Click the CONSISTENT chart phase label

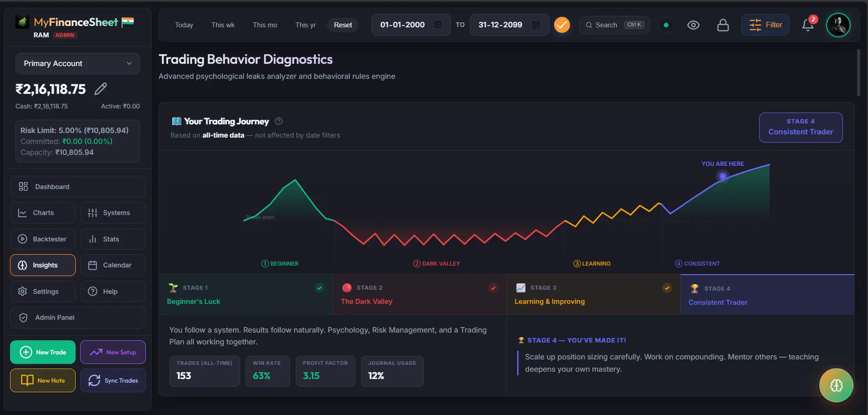pos(698,264)
